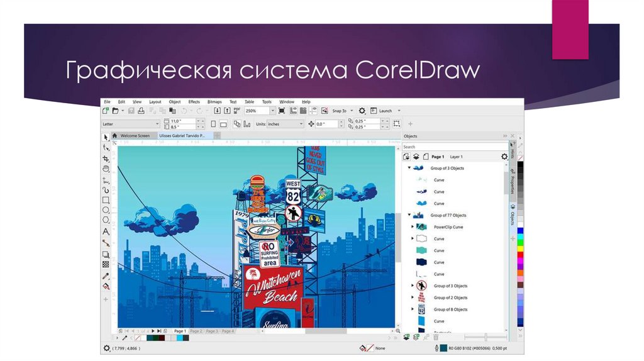Click the nudge distance 0,0 field
This screenshot has width=644, height=361.
tap(326, 124)
